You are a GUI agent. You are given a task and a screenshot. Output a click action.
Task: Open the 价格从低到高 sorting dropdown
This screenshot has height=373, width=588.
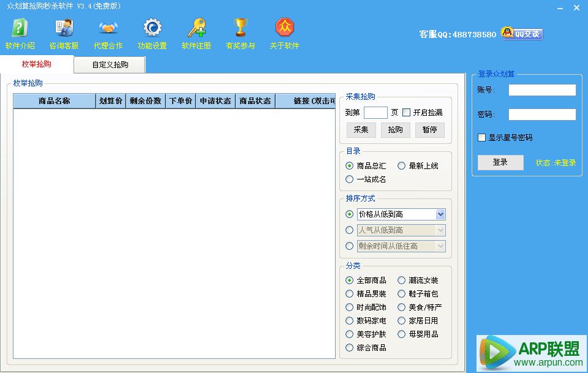click(440, 214)
